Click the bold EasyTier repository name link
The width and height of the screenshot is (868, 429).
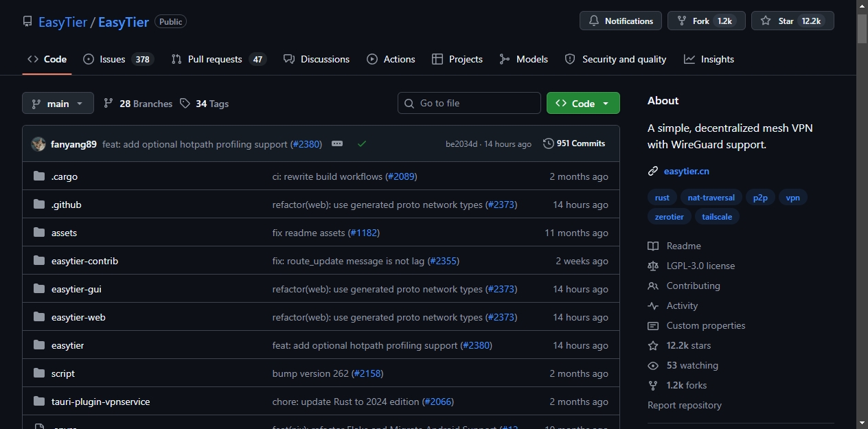coord(124,22)
